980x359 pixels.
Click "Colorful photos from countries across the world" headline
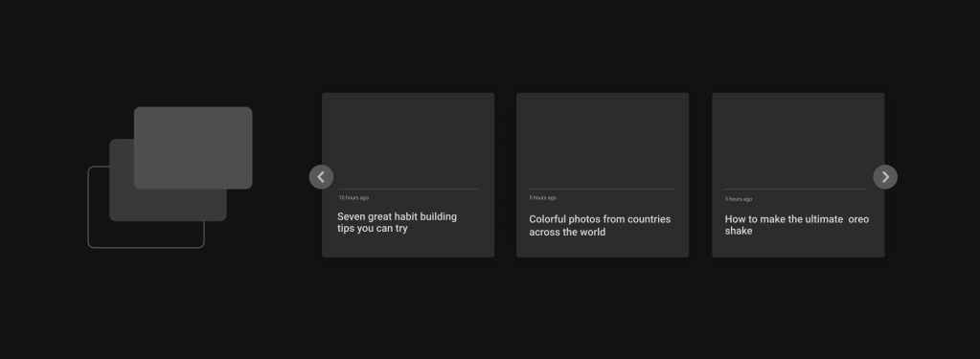click(x=600, y=225)
